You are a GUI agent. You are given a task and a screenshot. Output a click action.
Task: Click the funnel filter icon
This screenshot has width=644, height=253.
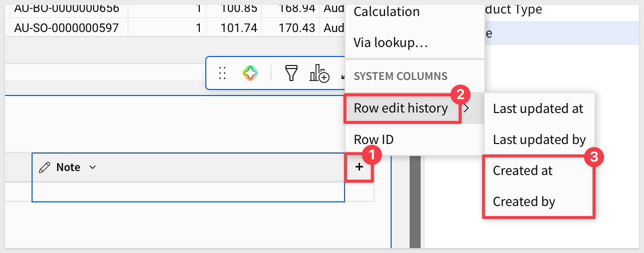coord(291,73)
